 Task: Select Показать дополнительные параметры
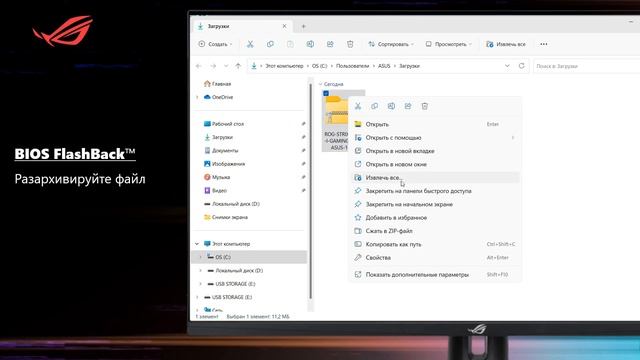click(435, 275)
